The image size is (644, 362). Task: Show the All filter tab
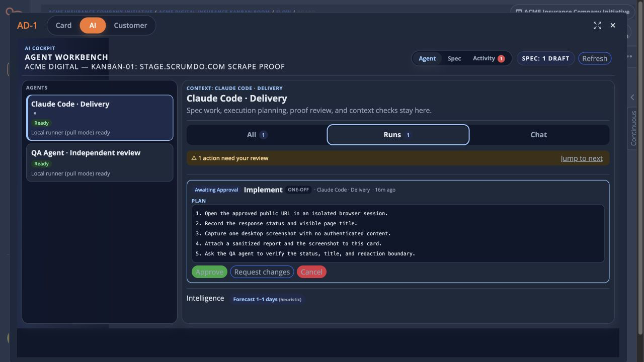pos(257,135)
